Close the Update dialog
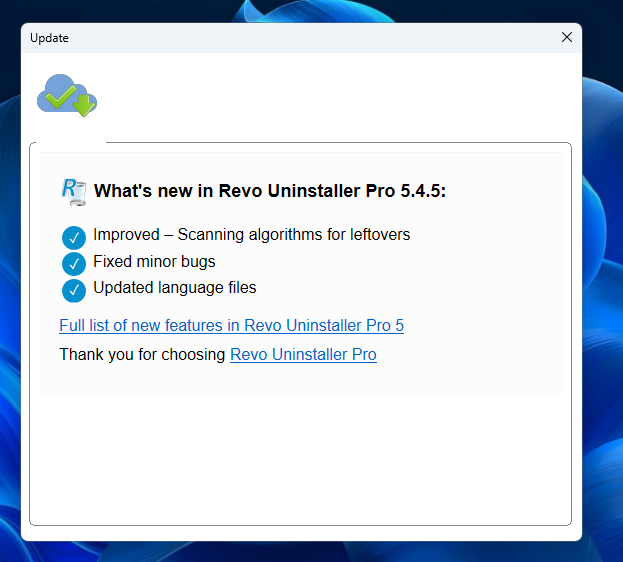623x562 pixels. (x=567, y=37)
